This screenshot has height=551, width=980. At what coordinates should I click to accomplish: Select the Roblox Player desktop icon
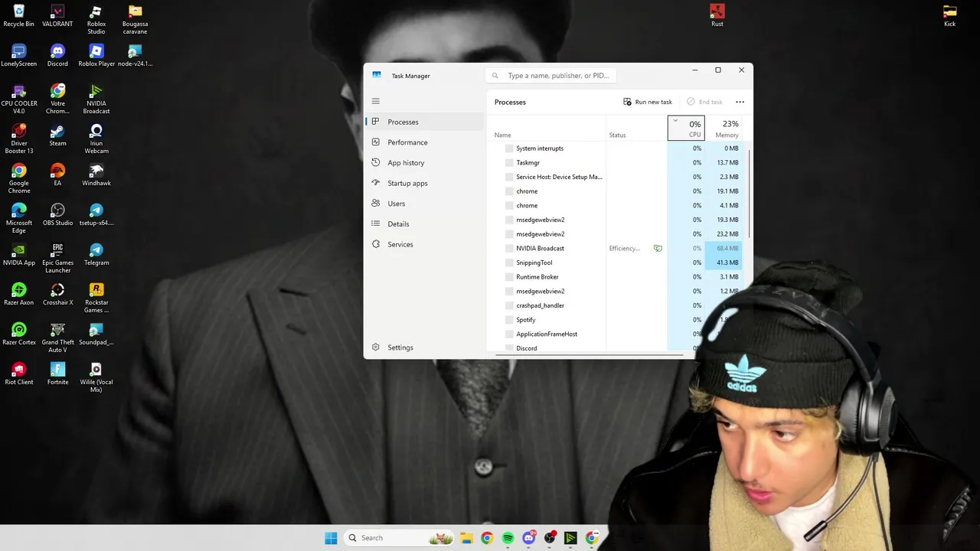pyautogui.click(x=96, y=56)
